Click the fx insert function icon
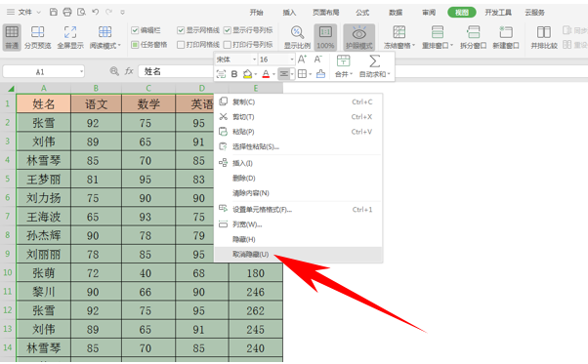The width and height of the screenshot is (588, 364). [x=129, y=71]
